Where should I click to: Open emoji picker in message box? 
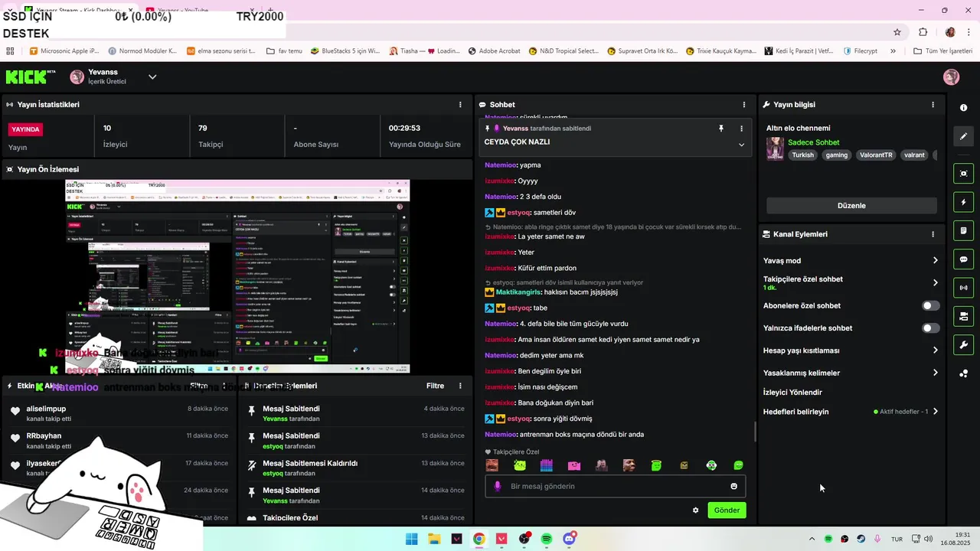[733, 486]
